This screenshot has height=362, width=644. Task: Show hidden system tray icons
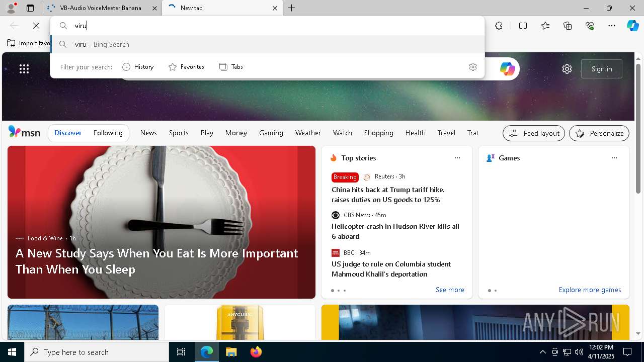coord(542,352)
